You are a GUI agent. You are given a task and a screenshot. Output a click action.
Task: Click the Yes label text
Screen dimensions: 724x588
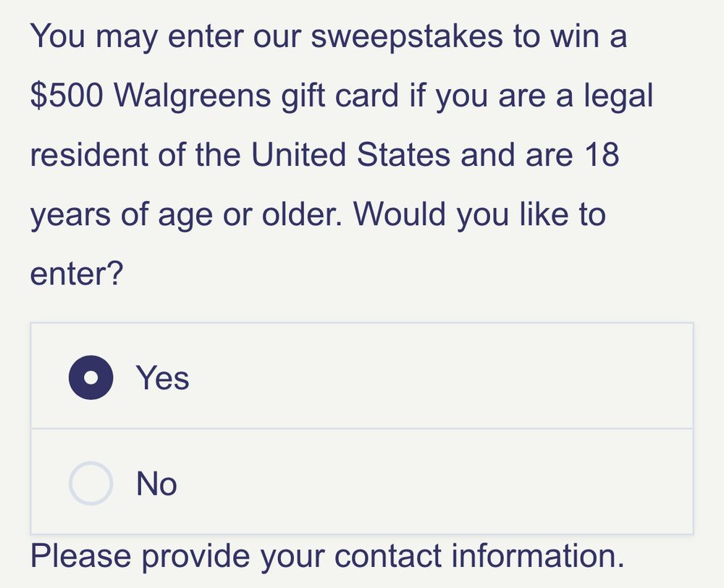click(163, 377)
